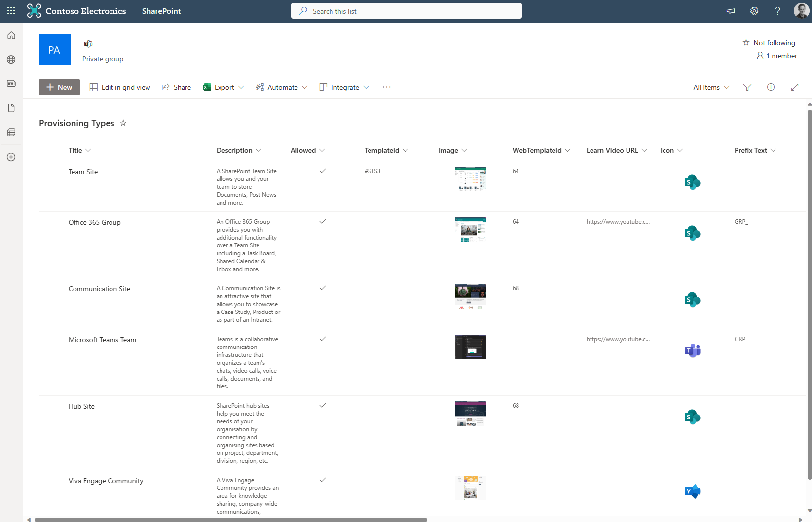Screen dimensions: 812x522
Task: Click the Viva Engage icon in the last row
Action: pyautogui.click(x=693, y=491)
